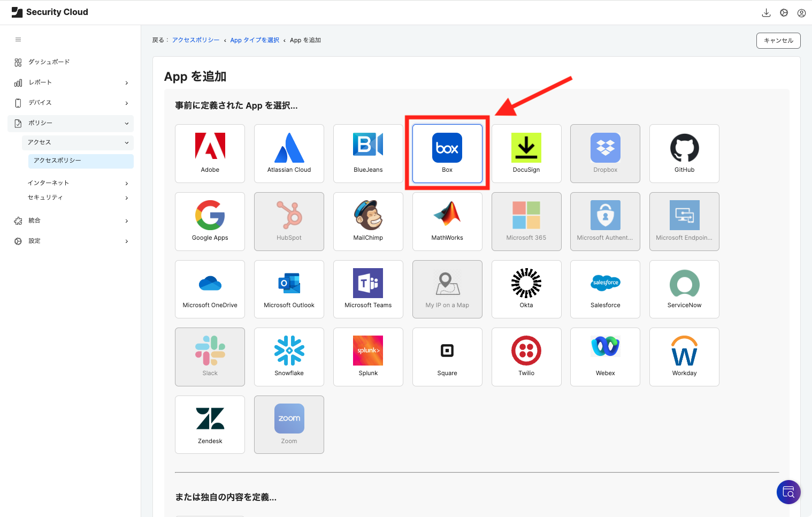Click the Microsoft Authenticator tile

point(605,222)
